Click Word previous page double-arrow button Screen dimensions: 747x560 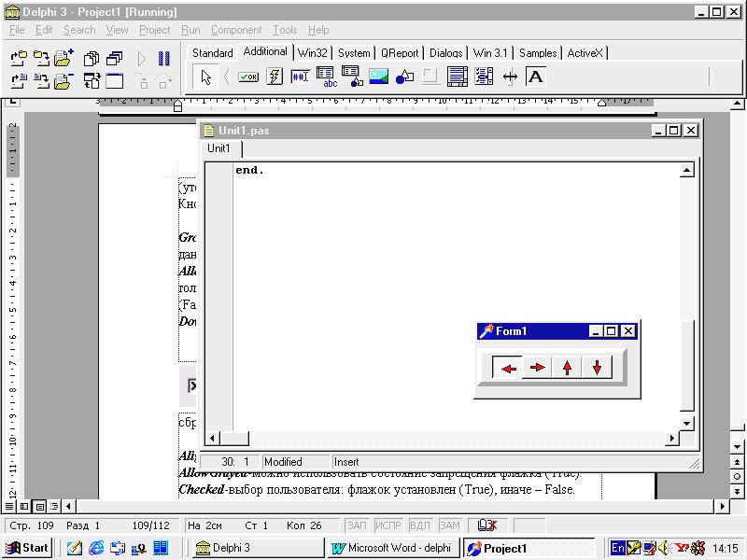[x=737, y=462]
